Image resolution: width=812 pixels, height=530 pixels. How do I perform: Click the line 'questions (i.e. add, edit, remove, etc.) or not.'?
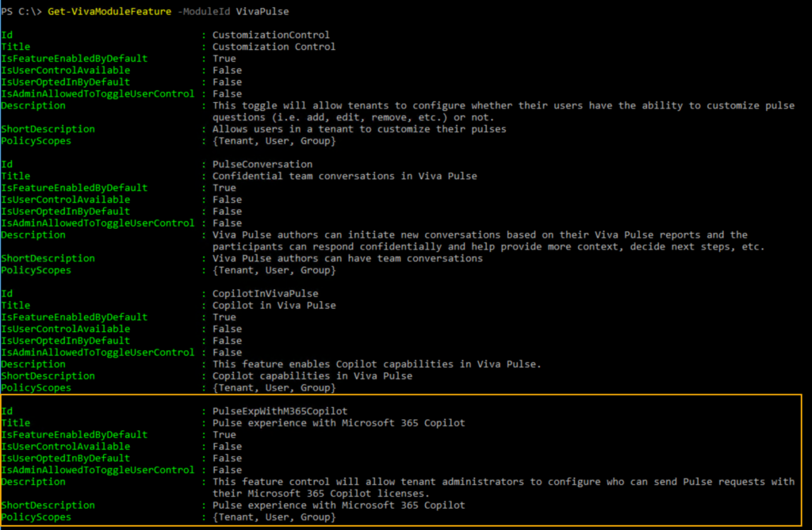click(354, 117)
